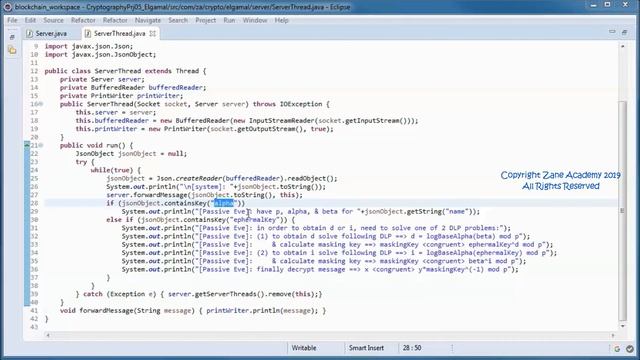The image size is (640, 360).
Task: Click the vertical scrollbar up arrow
Action: pyautogui.click(x=622, y=46)
